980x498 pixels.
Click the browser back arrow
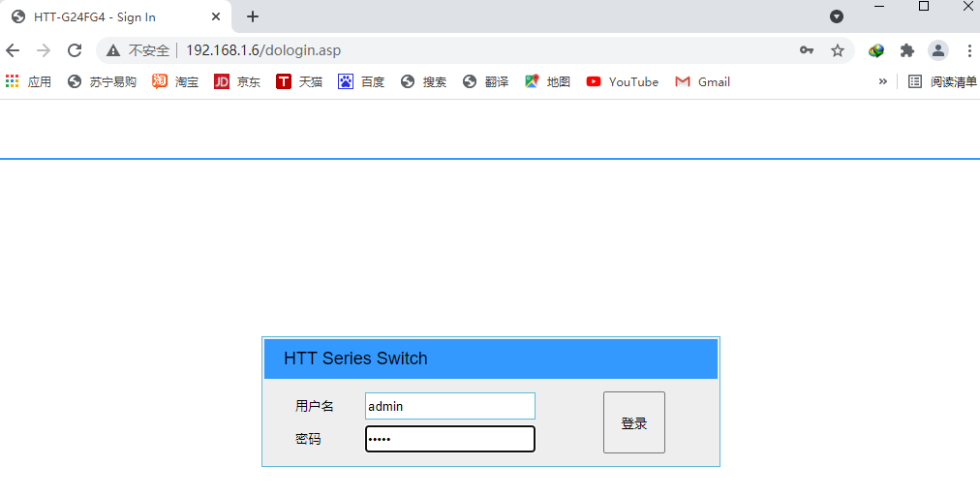click(13, 50)
